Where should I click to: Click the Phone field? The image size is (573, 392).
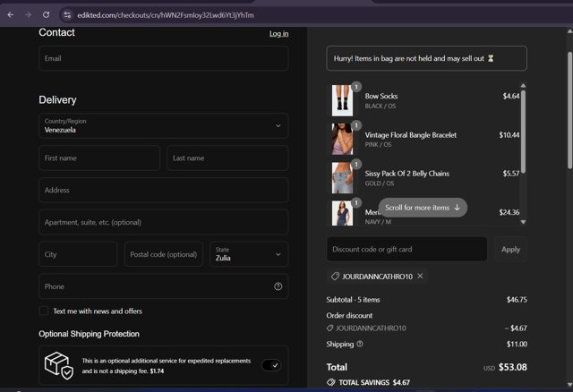tap(163, 286)
